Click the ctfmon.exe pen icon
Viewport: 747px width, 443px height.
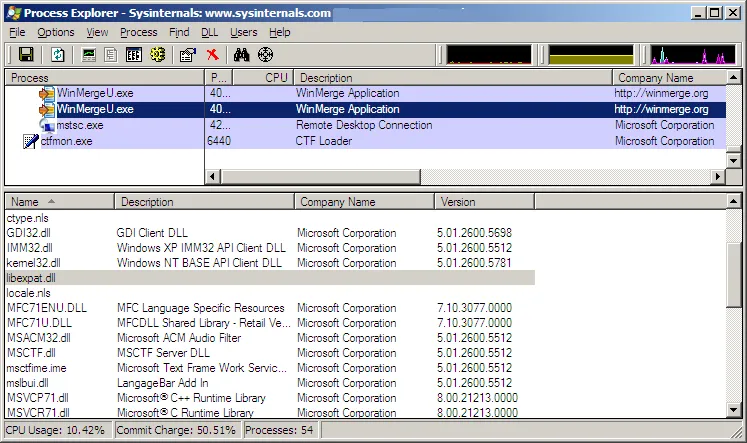pos(30,141)
